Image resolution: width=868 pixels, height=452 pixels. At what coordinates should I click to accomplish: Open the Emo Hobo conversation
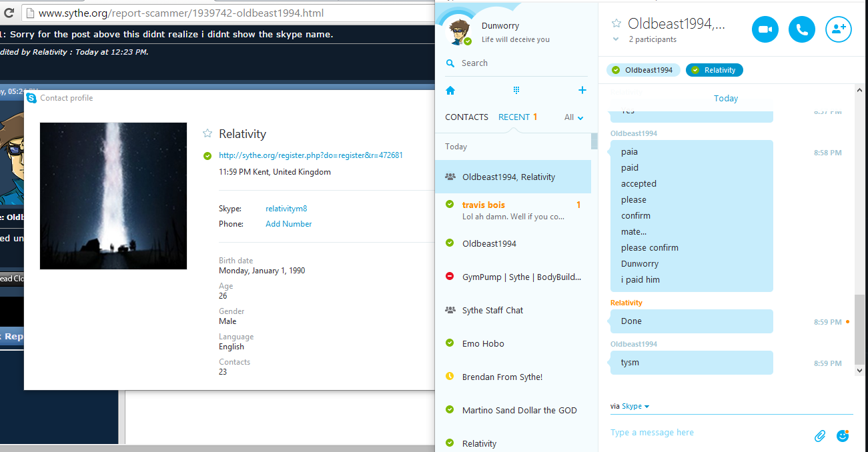[x=513, y=343]
